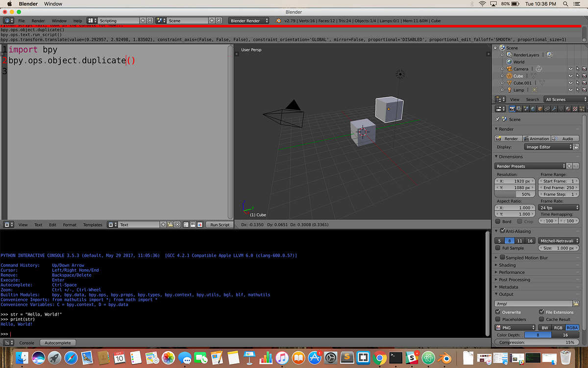The height and width of the screenshot is (368, 588).
Task: Select the World properties icon
Action: (533, 109)
